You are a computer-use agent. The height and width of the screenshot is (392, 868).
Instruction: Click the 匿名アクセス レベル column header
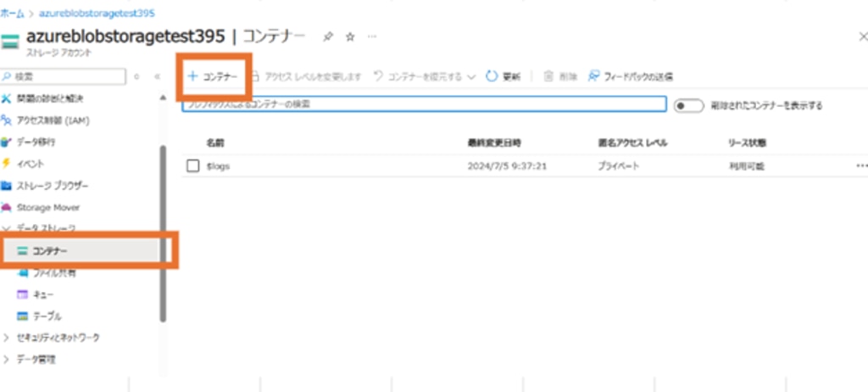click(632, 143)
